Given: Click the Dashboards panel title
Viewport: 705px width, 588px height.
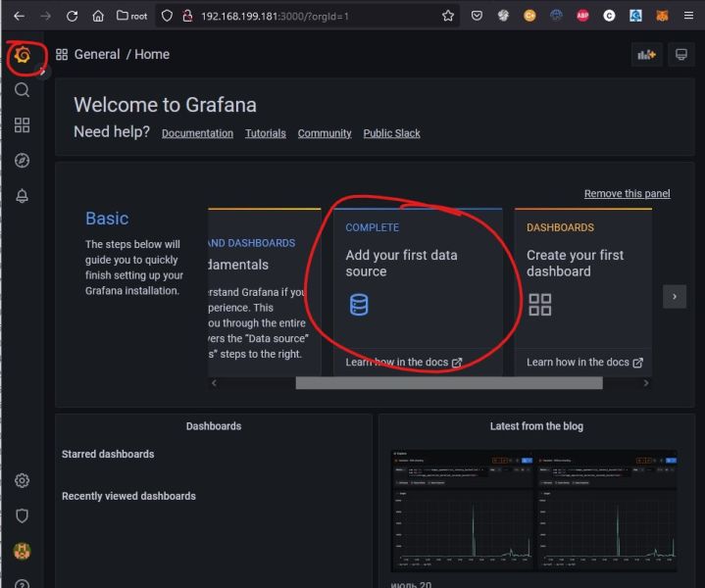Looking at the screenshot, I should [214, 426].
